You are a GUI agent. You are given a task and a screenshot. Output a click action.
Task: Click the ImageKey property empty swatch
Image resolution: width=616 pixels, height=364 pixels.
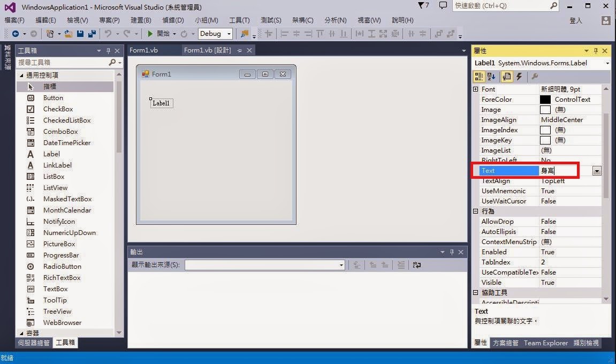pos(545,140)
